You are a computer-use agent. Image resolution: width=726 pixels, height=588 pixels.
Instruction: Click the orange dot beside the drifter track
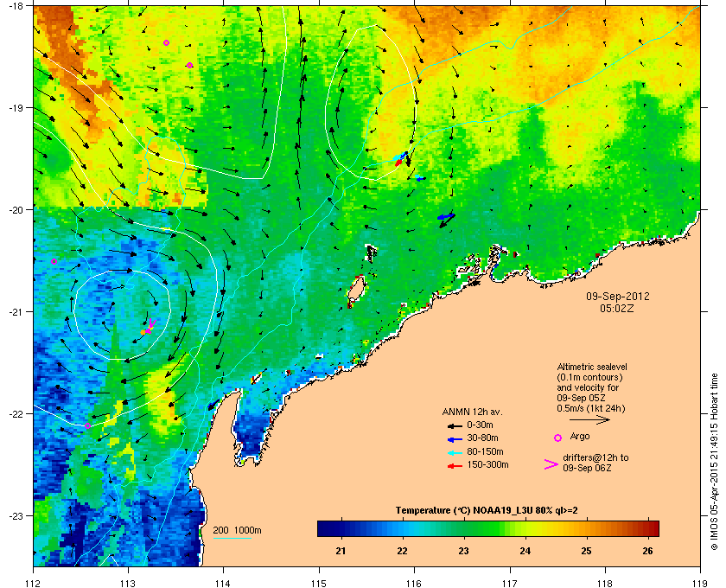point(143,332)
